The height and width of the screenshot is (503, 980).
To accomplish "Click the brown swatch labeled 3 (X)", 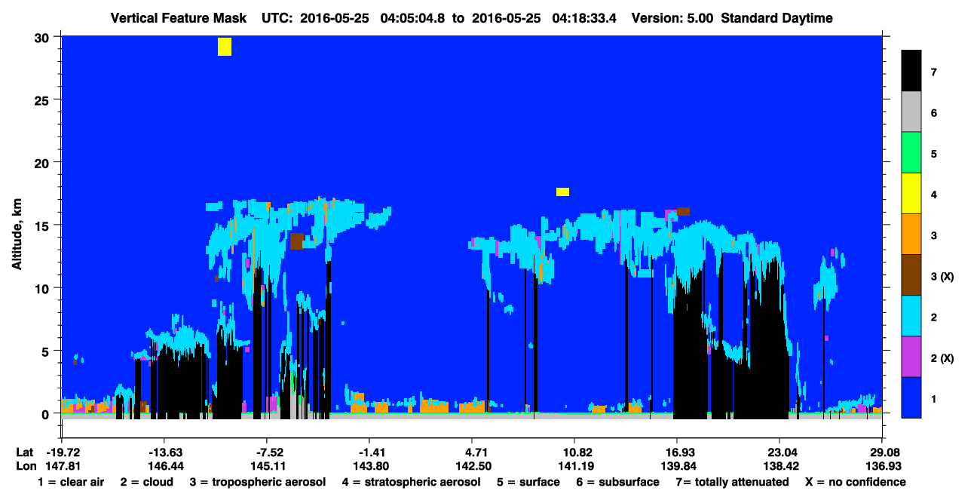I will [x=911, y=275].
